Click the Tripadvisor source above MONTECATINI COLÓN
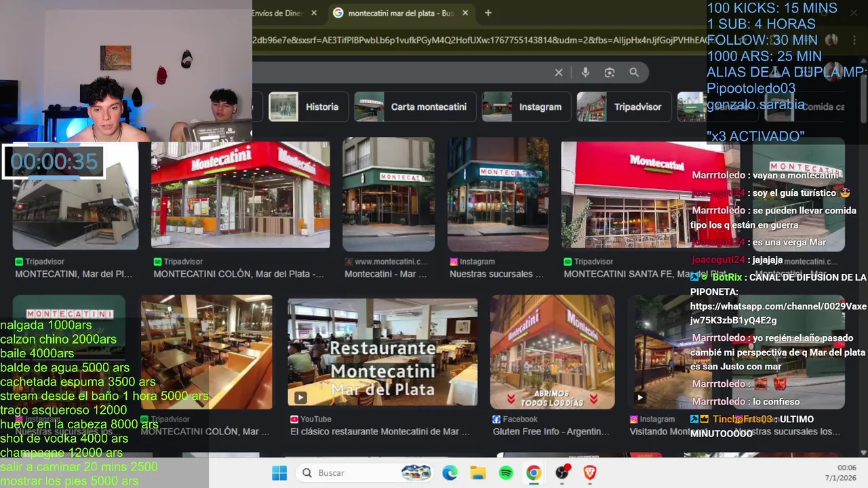Viewport: 868px width, 488px height. [178, 262]
